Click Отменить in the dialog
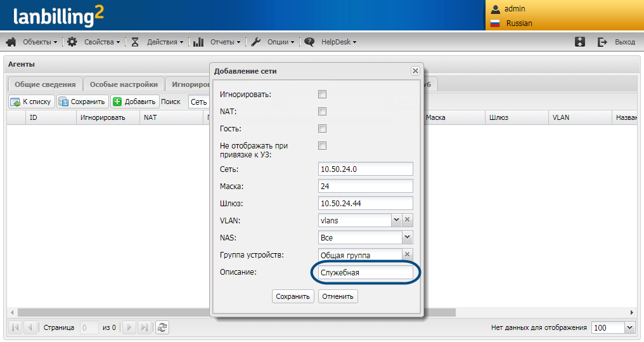 (338, 296)
